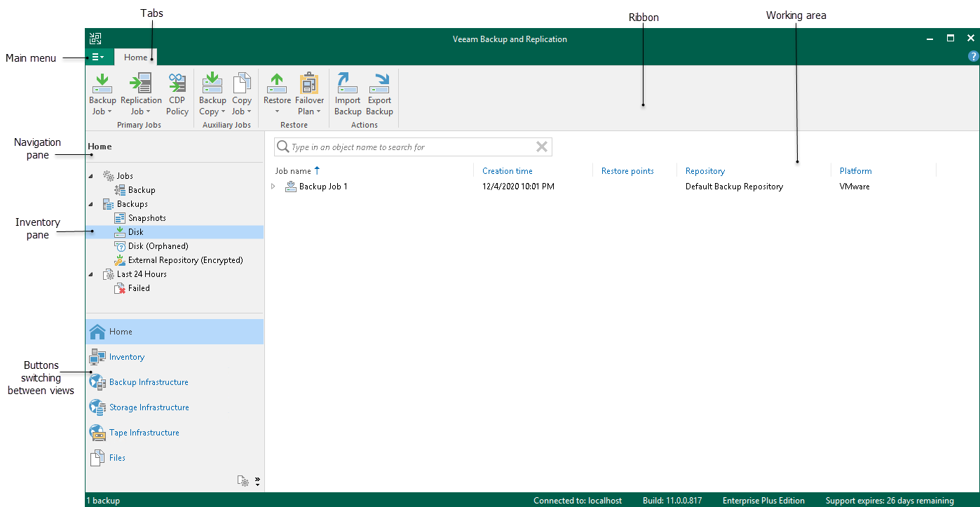Click Support expires: 26 days remaining

890,501
